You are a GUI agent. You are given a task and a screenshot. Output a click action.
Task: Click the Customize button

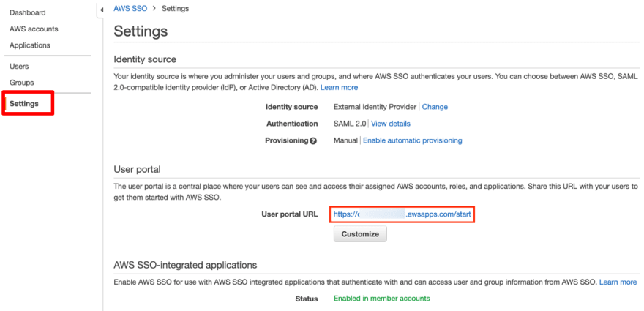point(360,233)
